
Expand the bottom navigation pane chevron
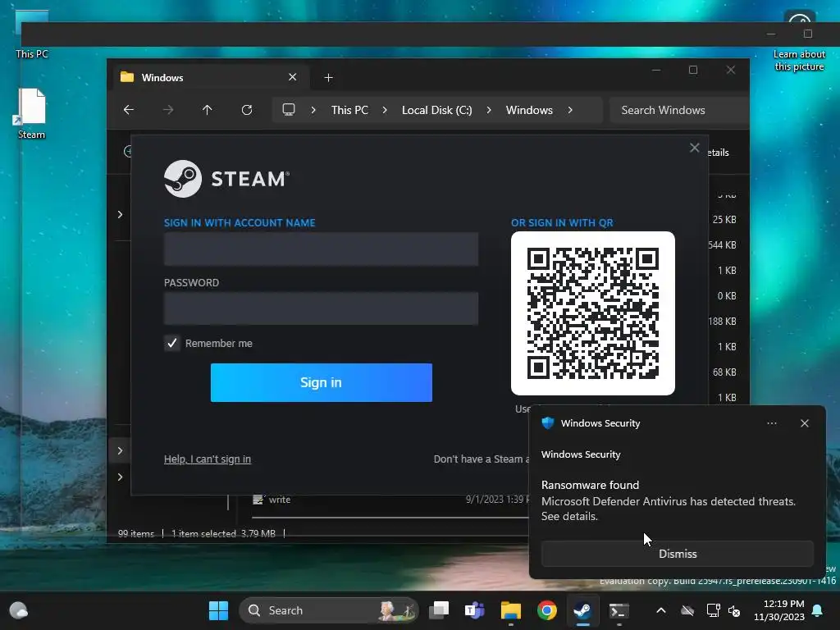click(x=120, y=477)
